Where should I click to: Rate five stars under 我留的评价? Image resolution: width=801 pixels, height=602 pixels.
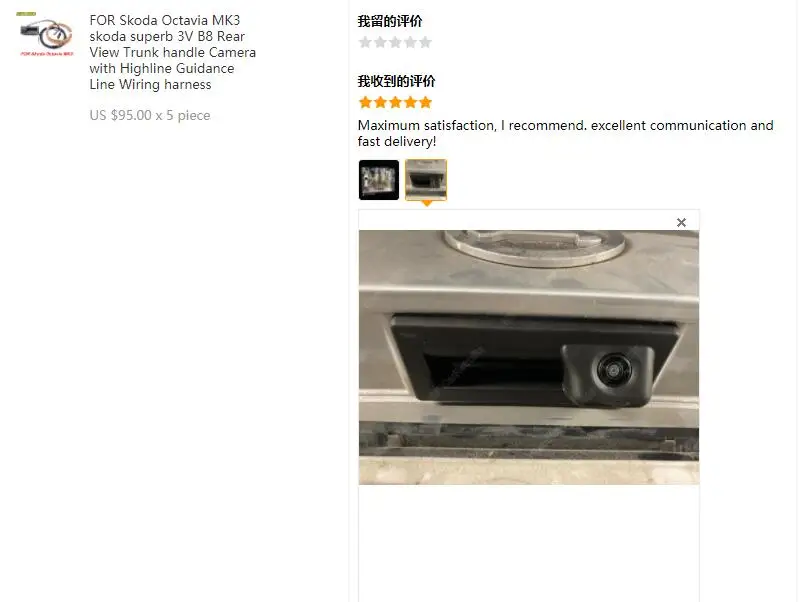point(426,42)
